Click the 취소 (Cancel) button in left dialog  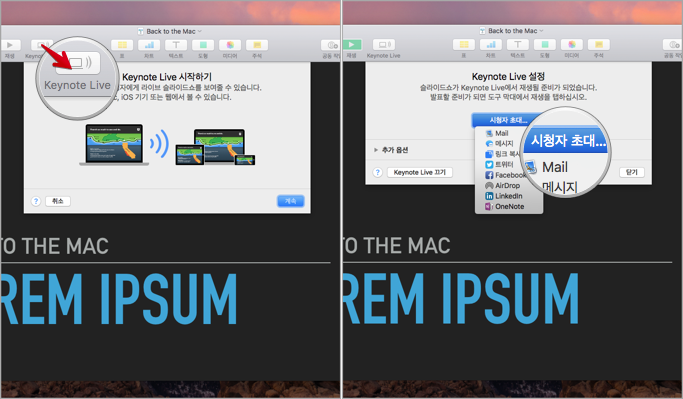(58, 201)
